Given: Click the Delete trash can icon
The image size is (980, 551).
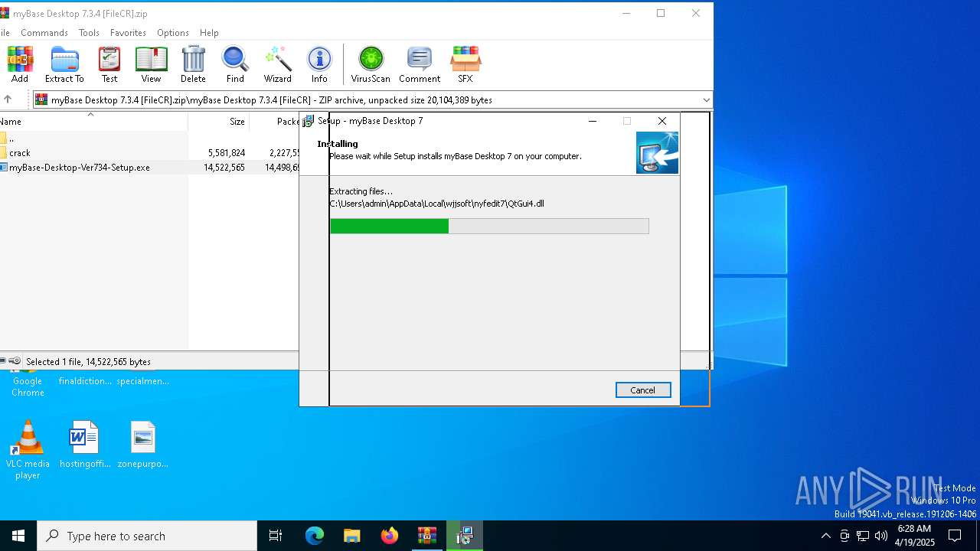Looking at the screenshot, I should point(193,64).
